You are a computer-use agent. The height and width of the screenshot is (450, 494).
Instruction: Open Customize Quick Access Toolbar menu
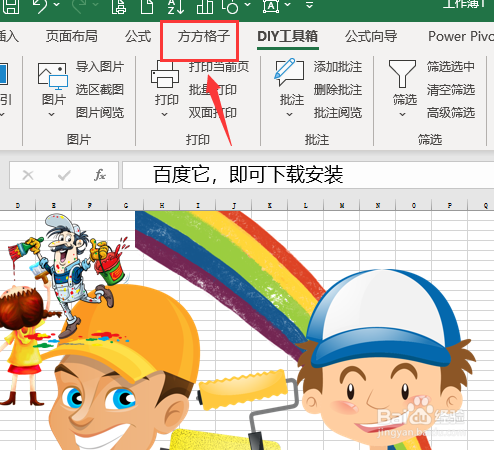click(x=309, y=5)
